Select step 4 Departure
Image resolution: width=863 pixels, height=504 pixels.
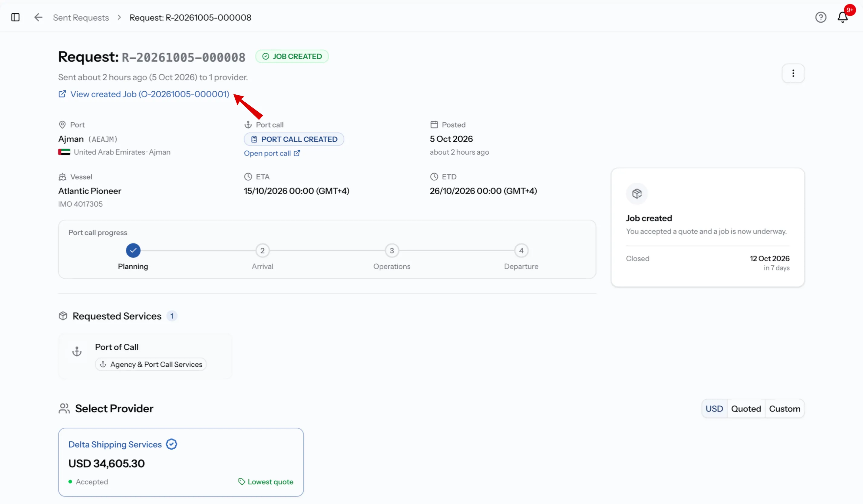[521, 250]
